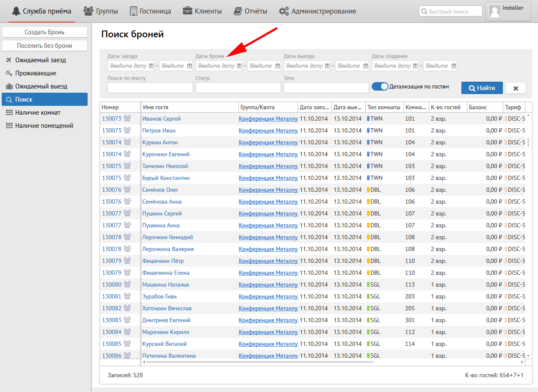Image resolution: width=538 pixels, height=392 pixels.
Task: Click the Найти search button
Action: coord(482,88)
